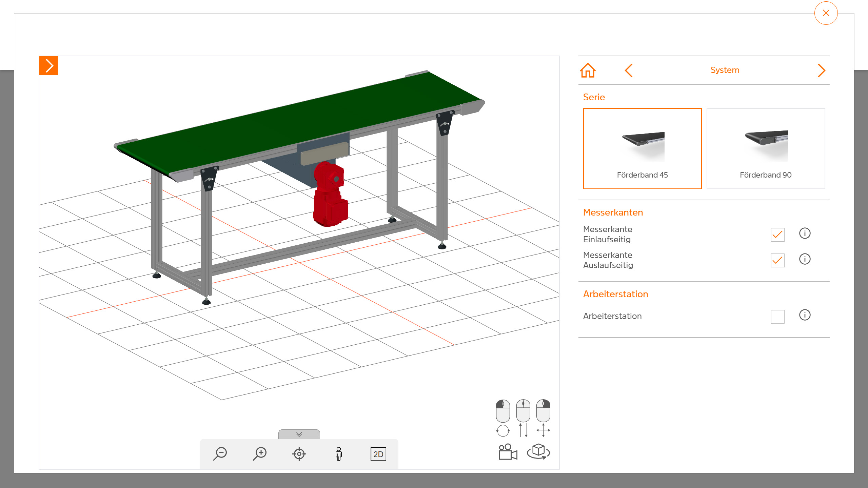The image size is (868, 488).
Task: Click the rotating 3D cube icon
Action: pyautogui.click(x=538, y=452)
